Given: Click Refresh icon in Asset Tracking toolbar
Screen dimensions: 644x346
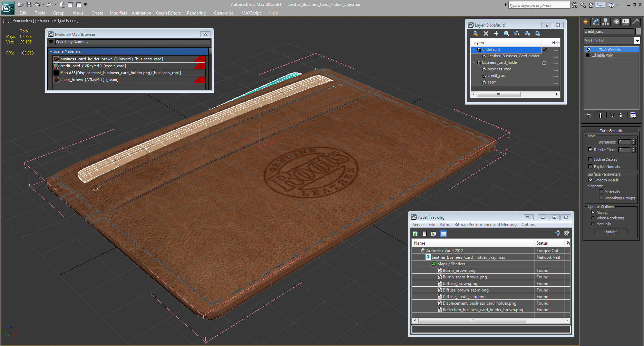Looking at the screenshot, I should click(x=416, y=234).
